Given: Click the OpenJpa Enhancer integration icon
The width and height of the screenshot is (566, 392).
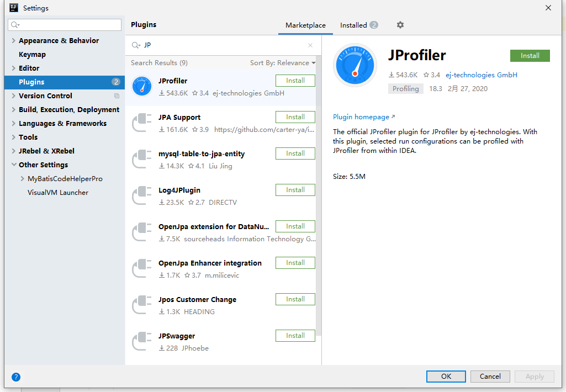Looking at the screenshot, I should 142,268.
